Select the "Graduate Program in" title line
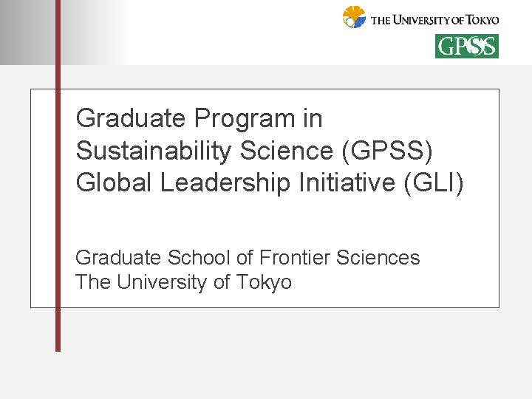Screen dimensions: 532x399 pyautogui.click(x=199, y=118)
